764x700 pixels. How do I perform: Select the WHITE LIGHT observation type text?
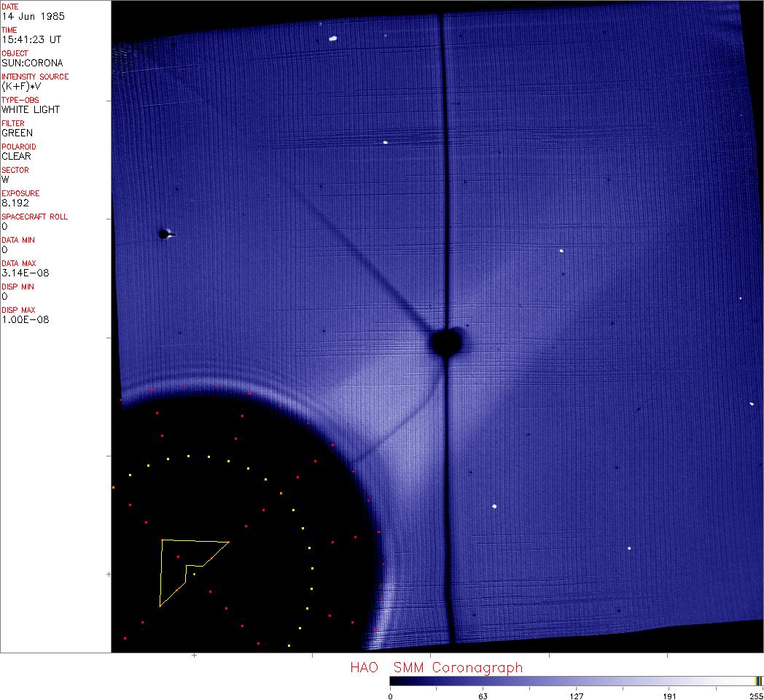(x=31, y=109)
